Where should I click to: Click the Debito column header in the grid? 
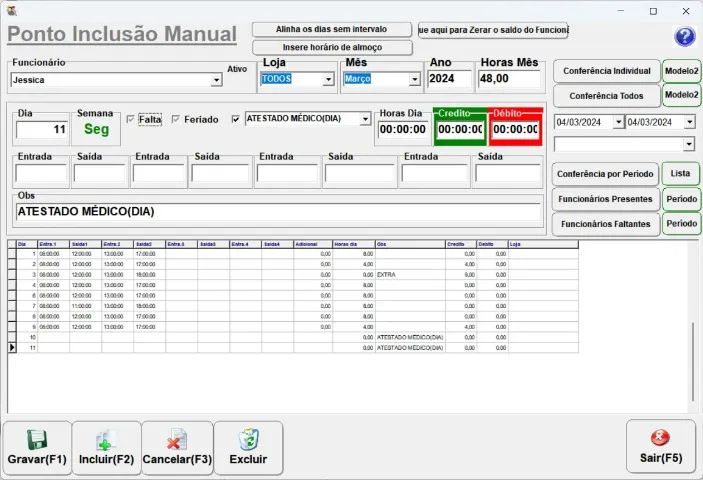point(492,244)
